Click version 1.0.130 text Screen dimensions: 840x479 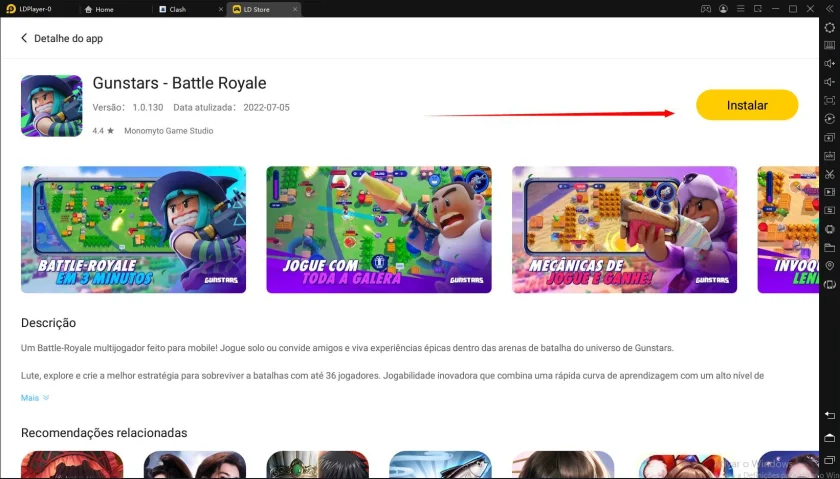coord(148,107)
